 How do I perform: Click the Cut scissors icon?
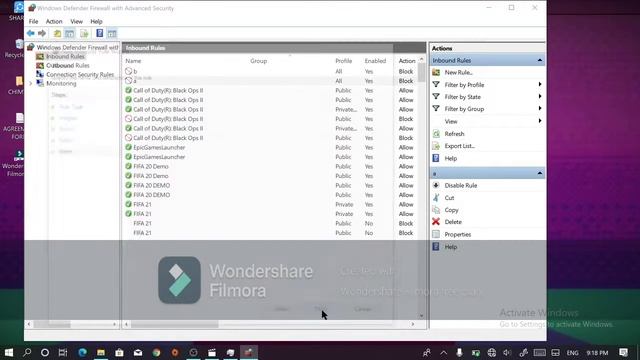tap(436, 198)
